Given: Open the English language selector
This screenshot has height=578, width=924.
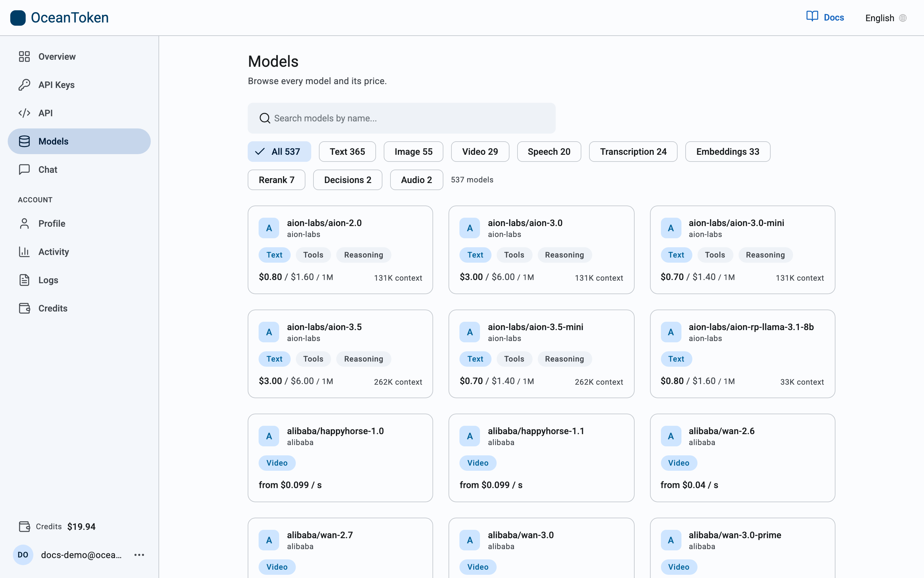Looking at the screenshot, I should pos(886,18).
